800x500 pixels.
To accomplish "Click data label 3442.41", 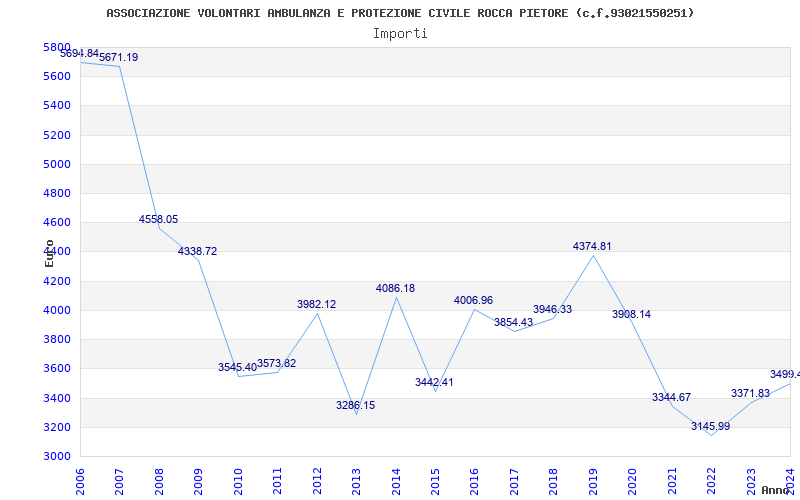I will pyautogui.click(x=434, y=383).
